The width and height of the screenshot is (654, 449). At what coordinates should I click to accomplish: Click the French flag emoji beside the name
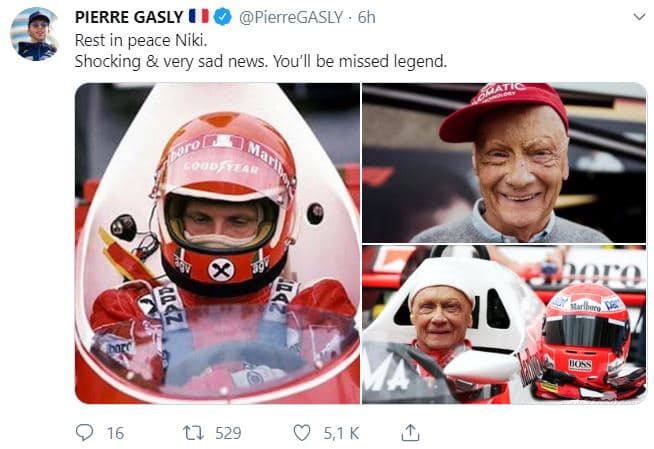[200, 17]
